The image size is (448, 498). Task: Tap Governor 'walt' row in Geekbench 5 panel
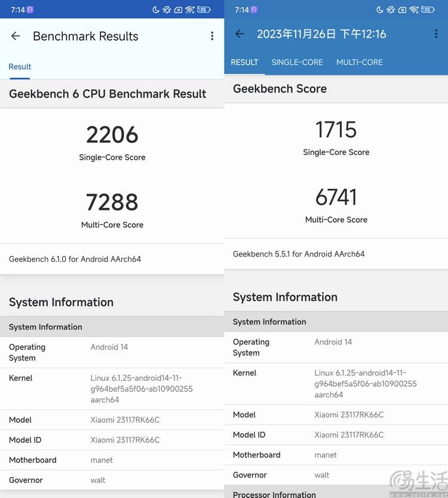click(336, 475)
